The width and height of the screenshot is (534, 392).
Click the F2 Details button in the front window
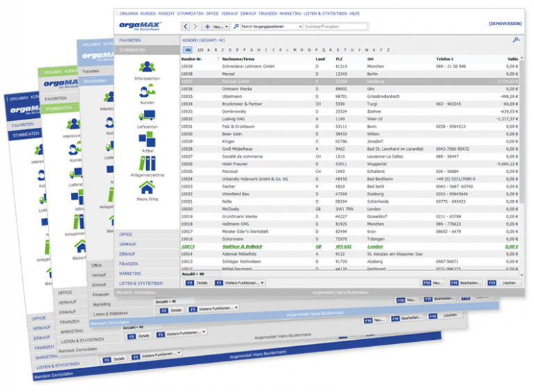[x=197, y=283]
